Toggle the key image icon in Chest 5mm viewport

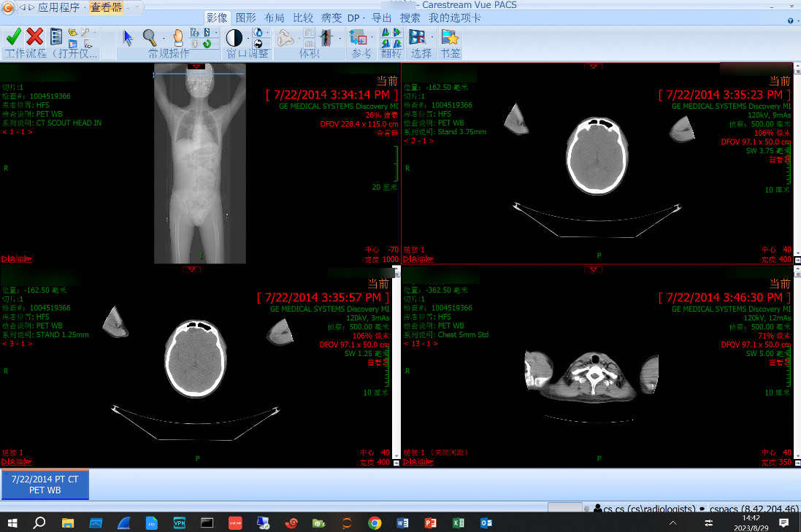tap(430, 462)
